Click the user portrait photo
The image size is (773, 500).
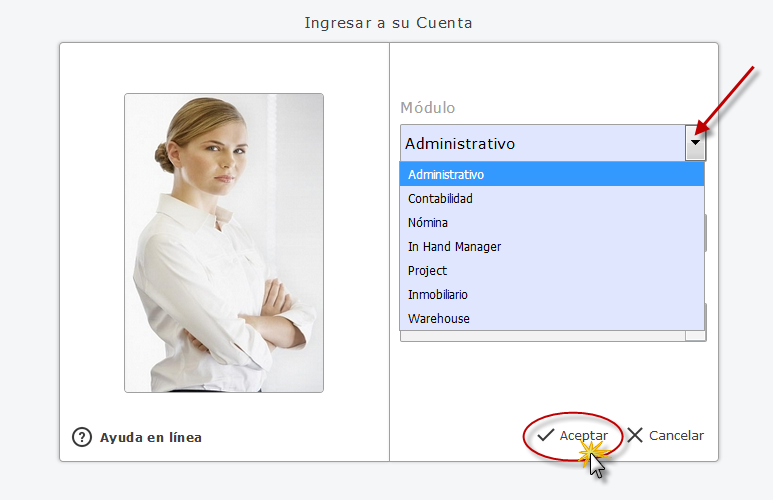pyautogui.click(x=224, y=242)
